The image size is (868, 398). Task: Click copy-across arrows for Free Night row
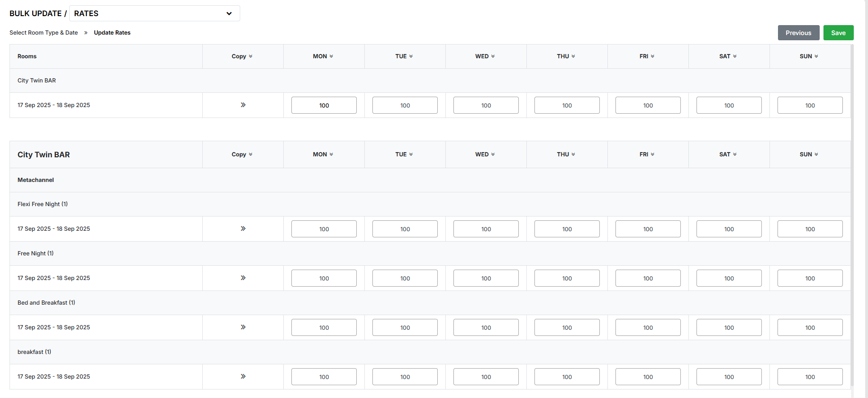(x=243, y=278)
